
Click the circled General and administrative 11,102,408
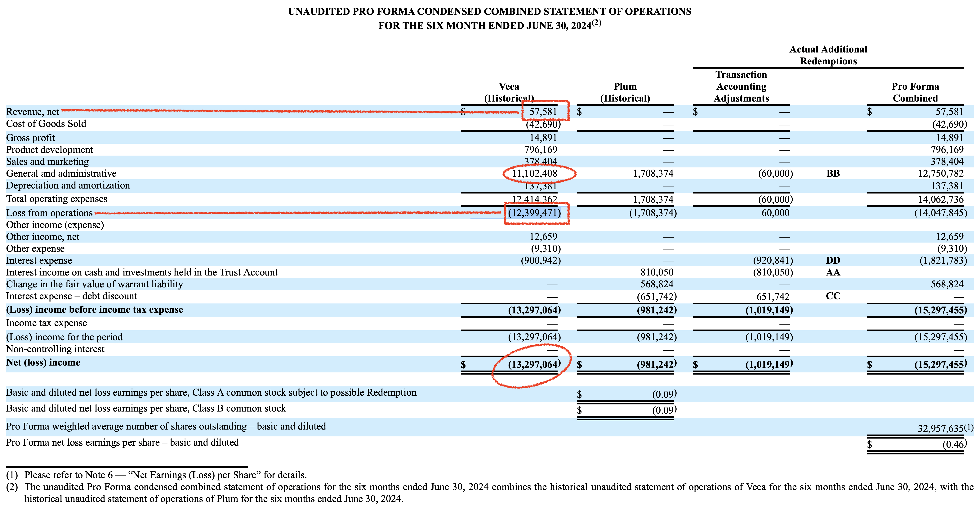[535, 174]
